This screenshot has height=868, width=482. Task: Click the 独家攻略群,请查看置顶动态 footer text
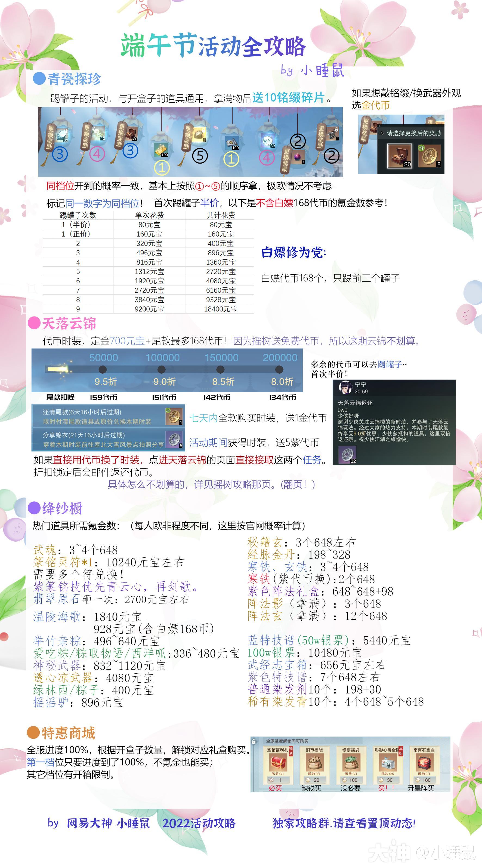[x=344, y=823]
